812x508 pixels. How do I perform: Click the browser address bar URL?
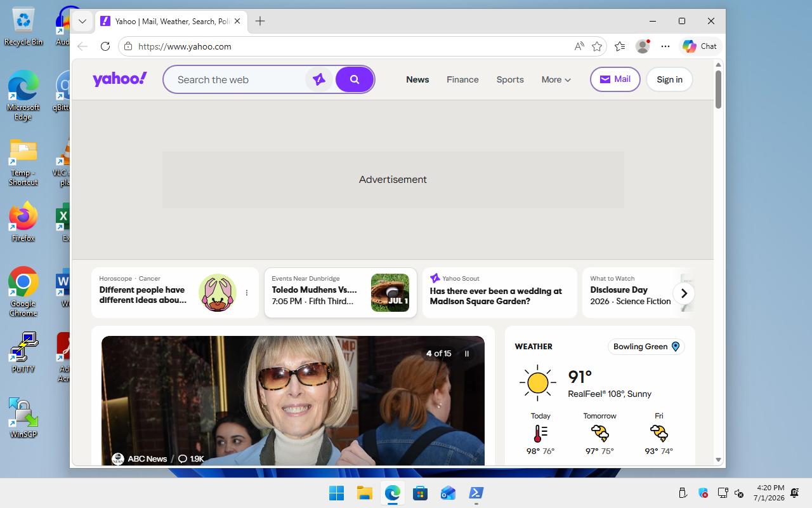coord(185,46)
